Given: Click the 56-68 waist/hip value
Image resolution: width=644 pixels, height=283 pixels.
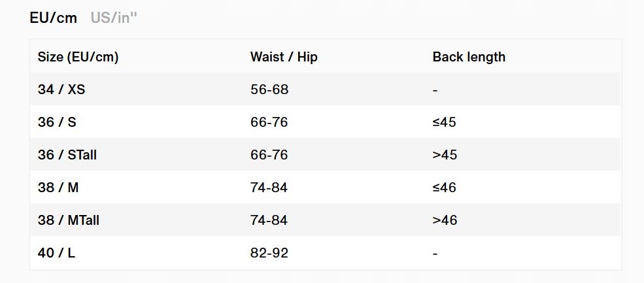Looking at the screenshot, I should (269, 90).
